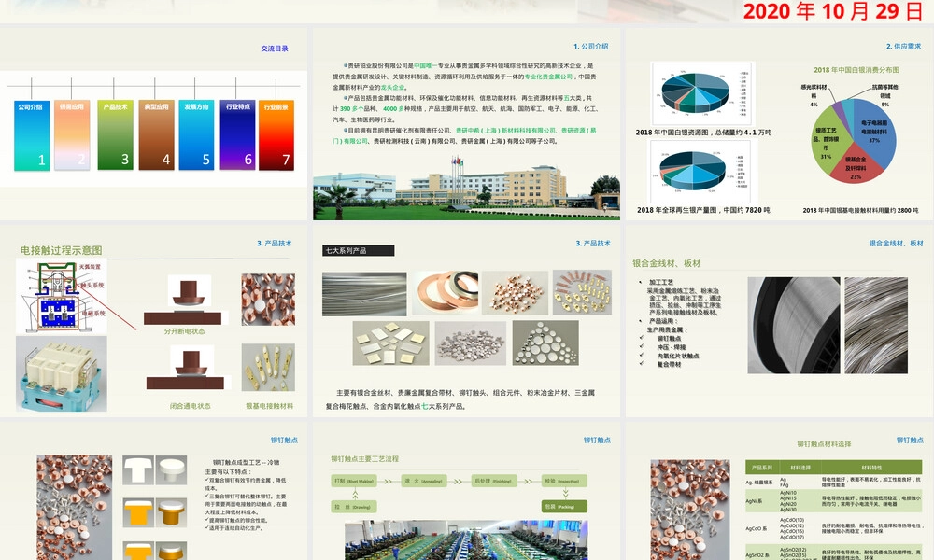Select the company campus building photo
The image size is (934, 560).
point(466,189)
